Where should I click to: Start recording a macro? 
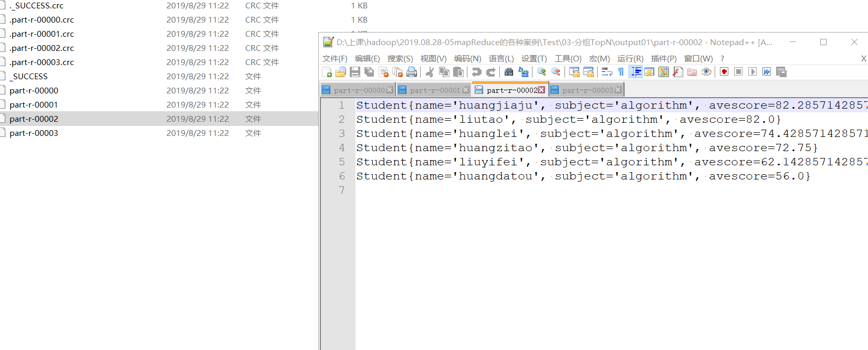click(x=724, y=72)
